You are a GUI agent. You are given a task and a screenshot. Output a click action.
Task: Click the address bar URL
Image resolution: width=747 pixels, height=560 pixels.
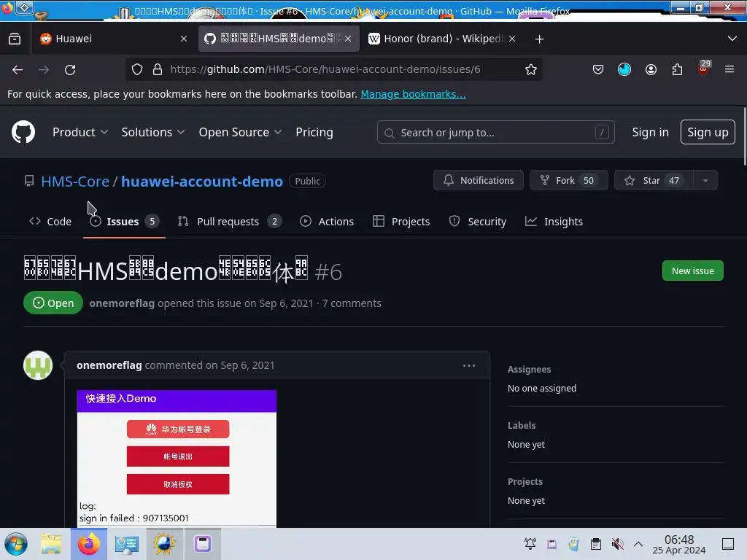tap(325, 69)
